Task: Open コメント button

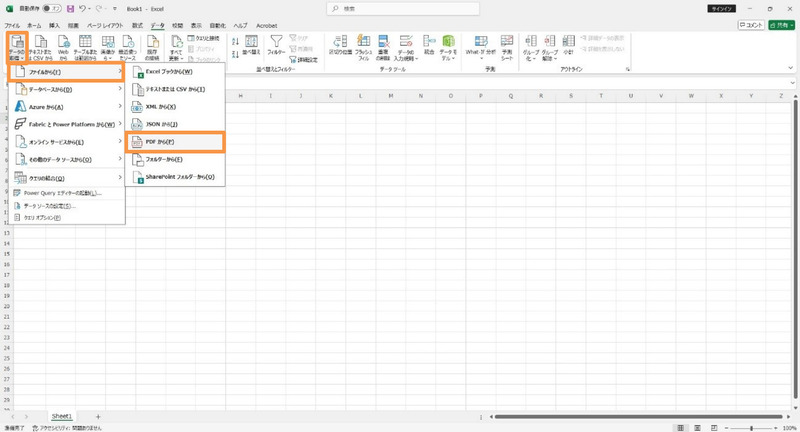Action: coord(751,25)
